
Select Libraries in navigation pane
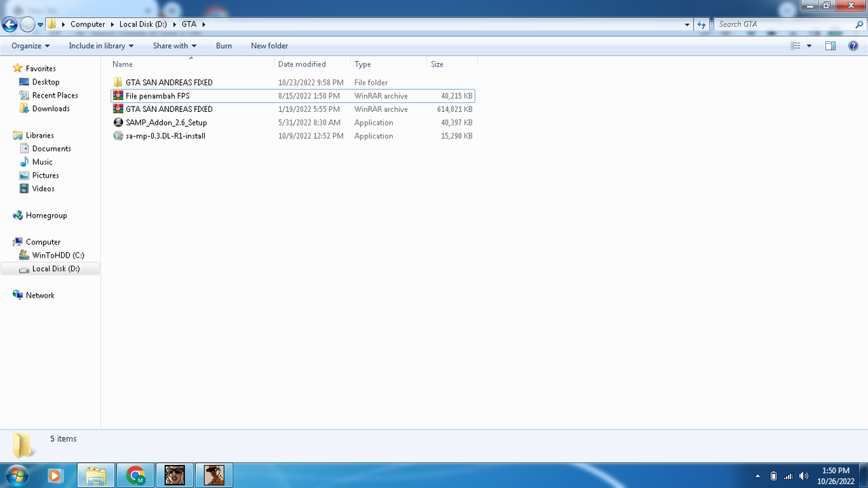(x=39, y=136)
